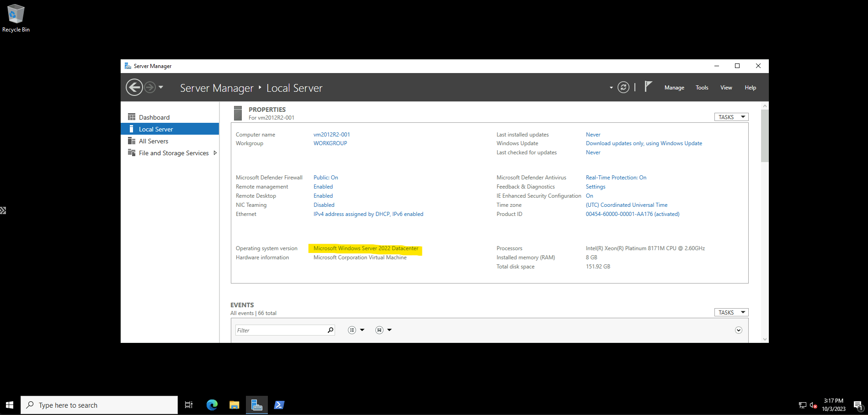Open PowerShell from the taskbar
The width and height of the screenshot is (868, 415).
[279, 405]
